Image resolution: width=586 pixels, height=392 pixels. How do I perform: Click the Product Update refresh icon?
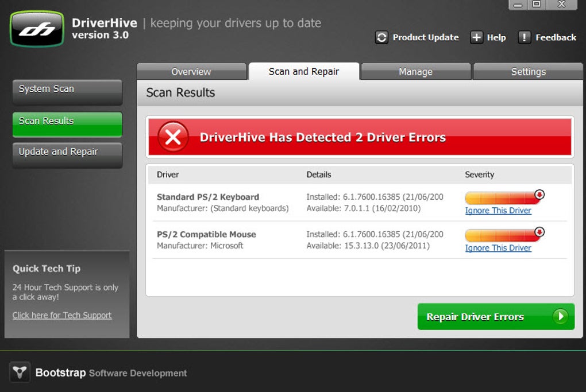[381, 37]
